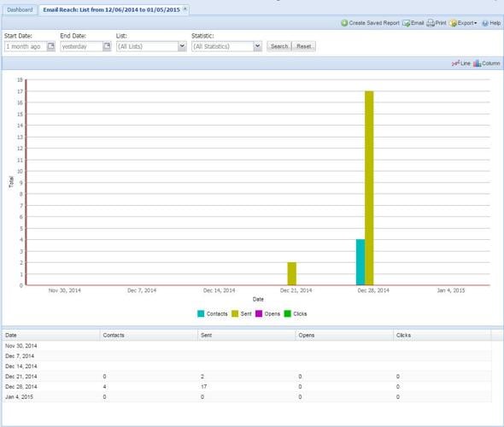The height and width of the screenshot is (427, 504).
Task: Sort table by Opens column header
Action: 344,335
